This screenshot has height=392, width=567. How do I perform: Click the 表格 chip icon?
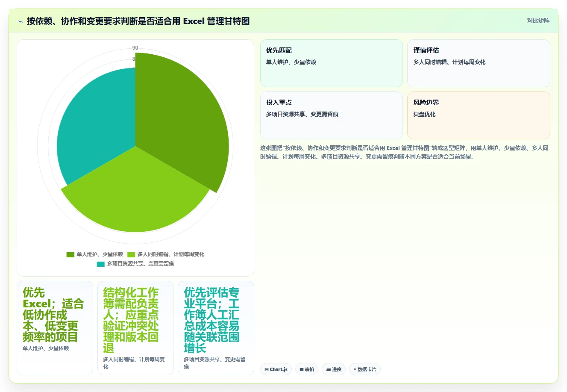click(302, 369)
